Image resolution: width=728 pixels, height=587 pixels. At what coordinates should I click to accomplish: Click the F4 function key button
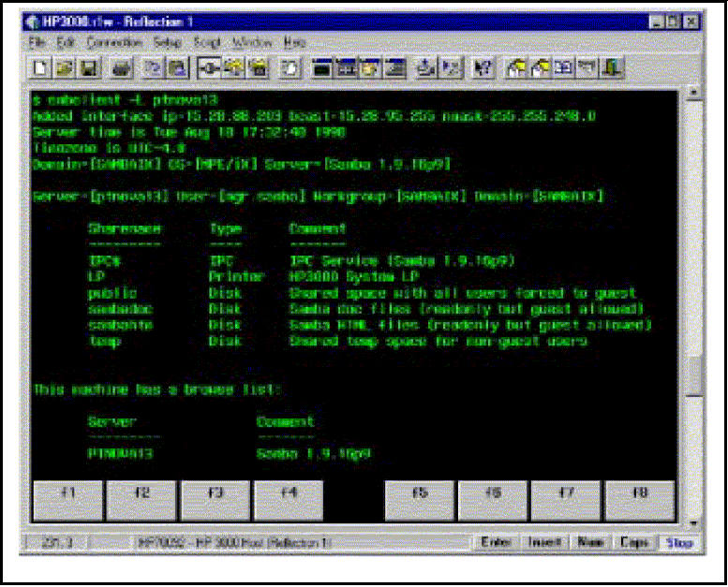tap(289, 500)
